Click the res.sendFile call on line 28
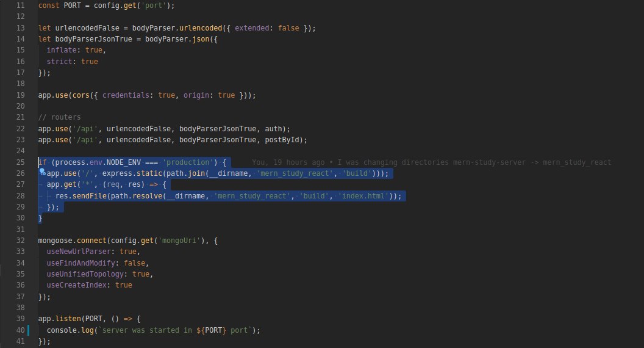This screenshot has width=644, height=348. (x=81, y=196)
